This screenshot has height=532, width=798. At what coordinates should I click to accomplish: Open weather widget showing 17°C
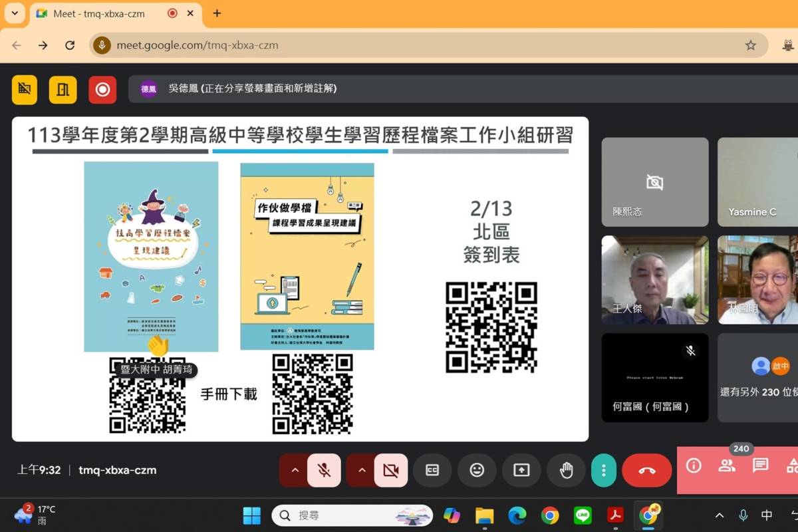pyautogui.click(x=35, y=515)
